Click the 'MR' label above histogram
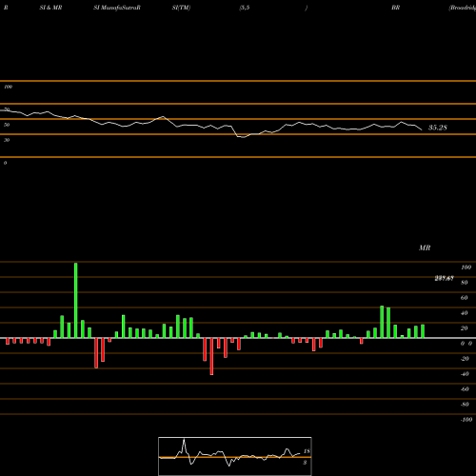 425,248
